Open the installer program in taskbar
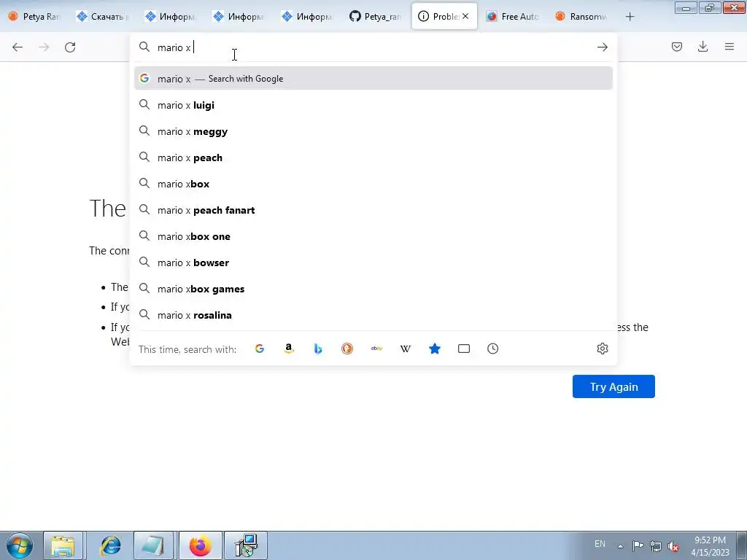Image resolution: width=747 pixels, height=560 pixels. pyautogui.click(x=246, y=545)
